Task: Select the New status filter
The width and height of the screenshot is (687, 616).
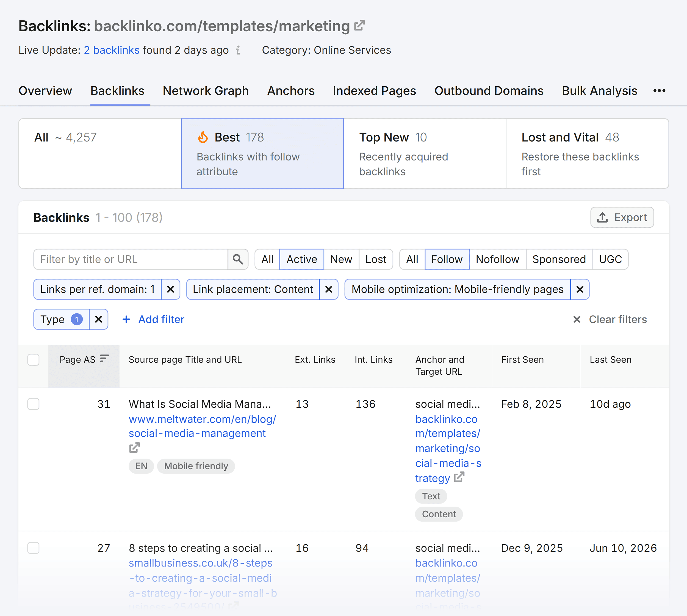Action: click(x=341, y=259)
